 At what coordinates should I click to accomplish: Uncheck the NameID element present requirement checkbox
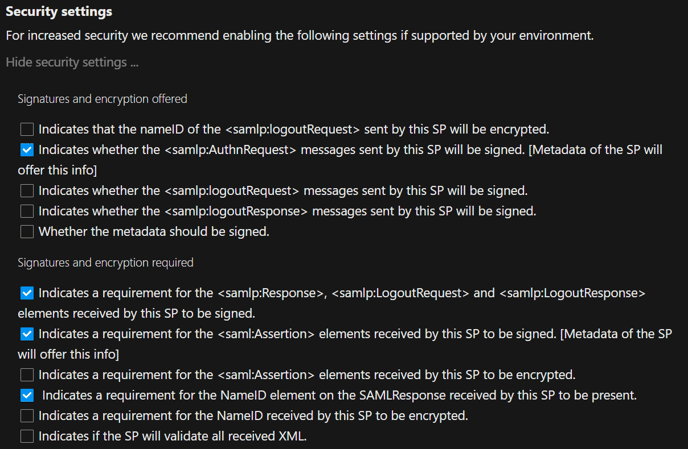(x=27, y=395)
